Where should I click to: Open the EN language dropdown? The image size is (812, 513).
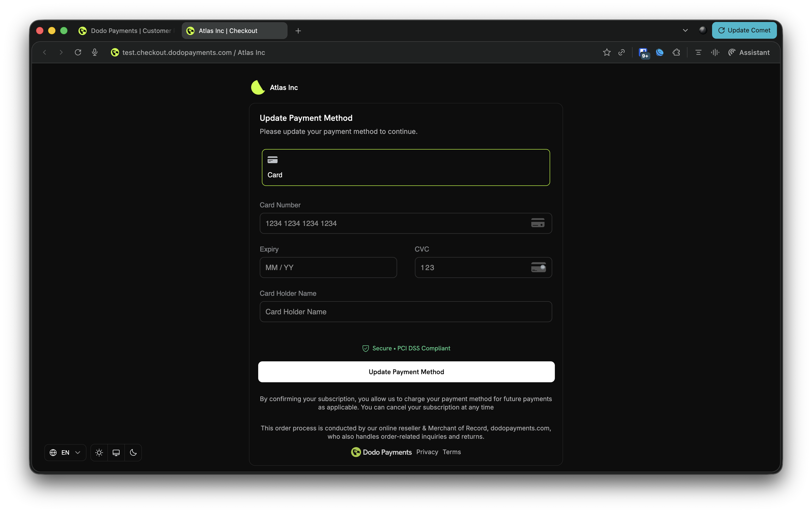65,452
